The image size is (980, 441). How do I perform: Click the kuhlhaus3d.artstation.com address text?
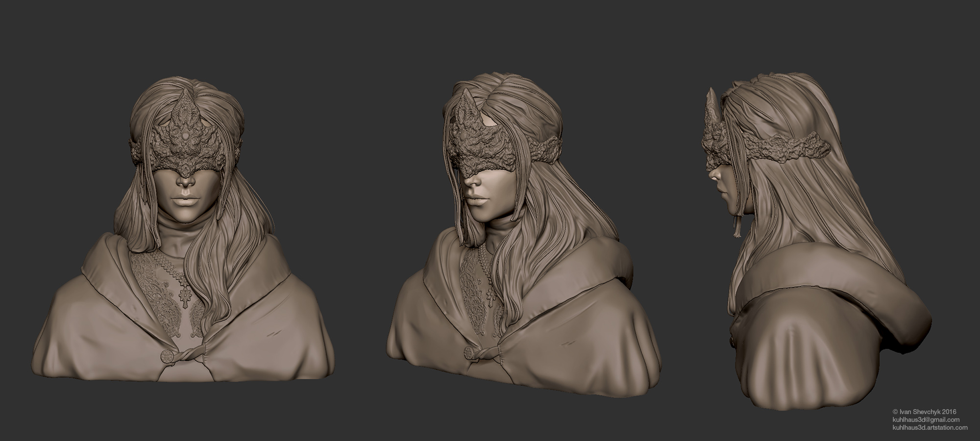(x=930, y=428)
